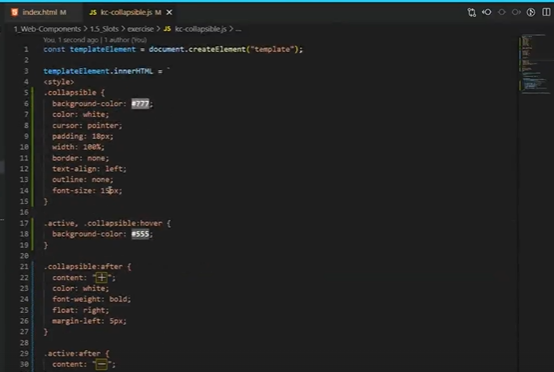This screenshot has height=372, width=554.
Task: Click the code lens '1 author (You)'
Action: click(125, 40)
